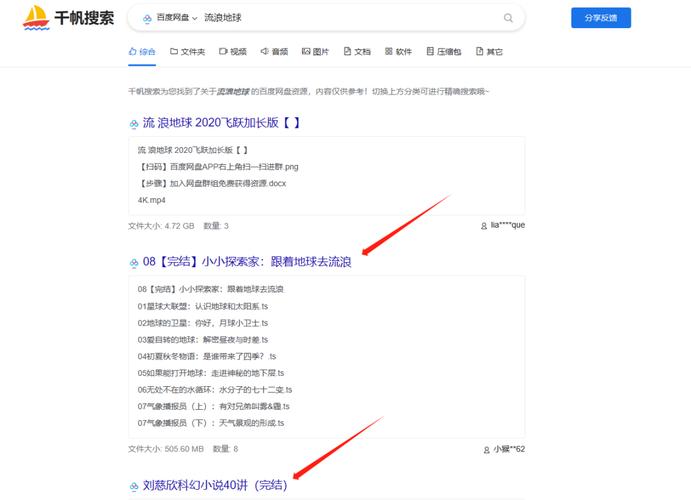
Task: Switch to the 其它 tab
Action: coord(489,52)
